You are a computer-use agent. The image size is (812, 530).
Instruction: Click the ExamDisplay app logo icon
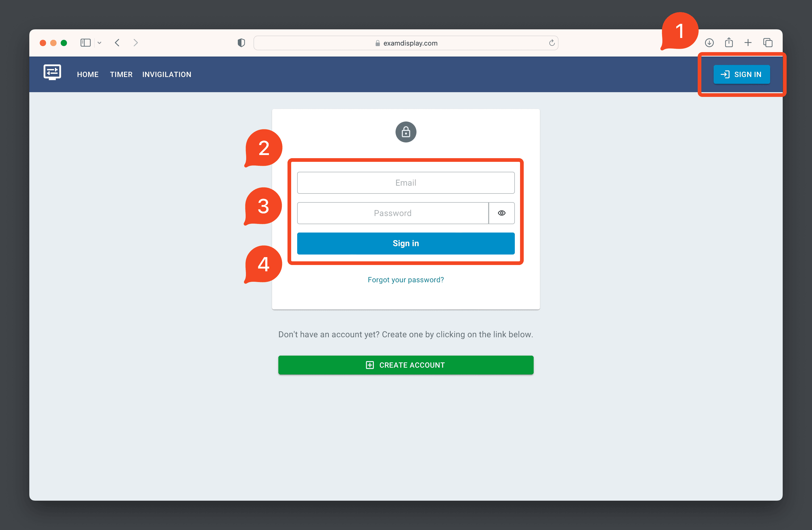pyautogui.click(x=52, y=74)
